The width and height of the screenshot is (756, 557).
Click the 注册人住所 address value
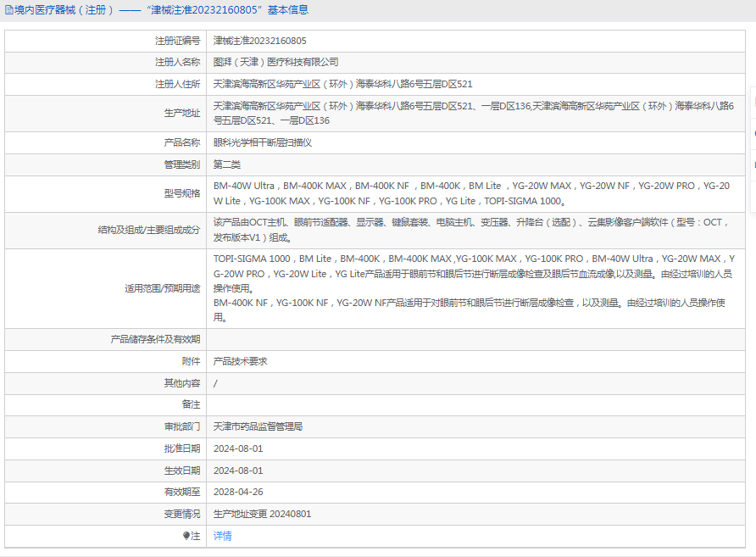tap(342, 85)
